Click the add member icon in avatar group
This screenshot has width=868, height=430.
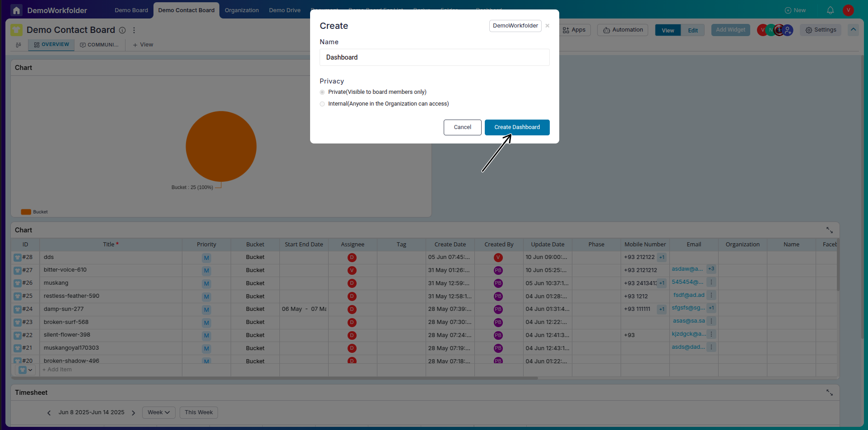tap(788, 30)
